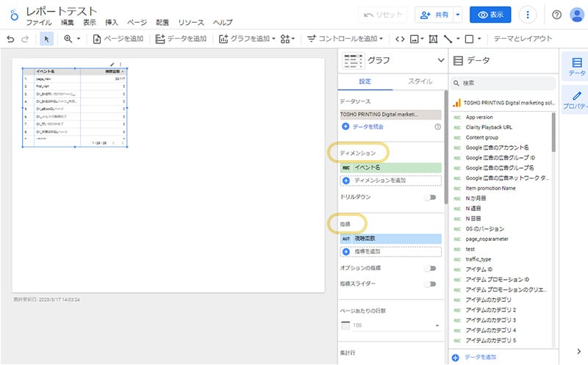Click the URL embed code icon
The width and height of the screenshot is (588, 365).
coord(400,39)
